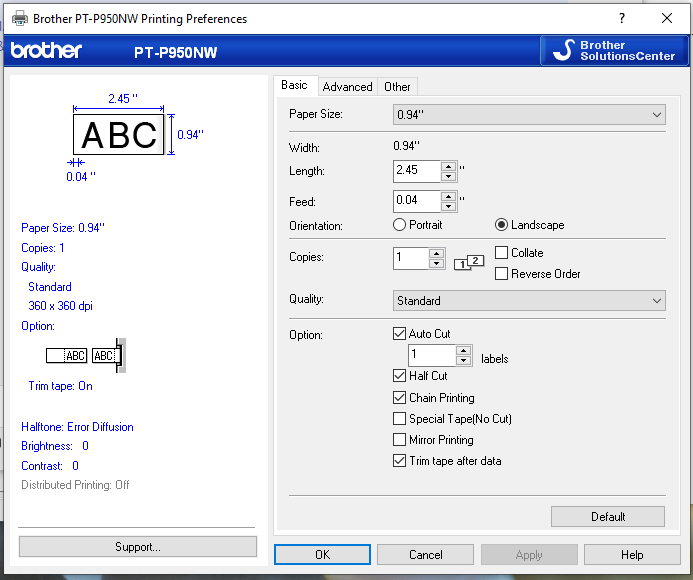The image size is (693, 580).
Task: Switch to the Other tab
Action: [x=397, y=87]
